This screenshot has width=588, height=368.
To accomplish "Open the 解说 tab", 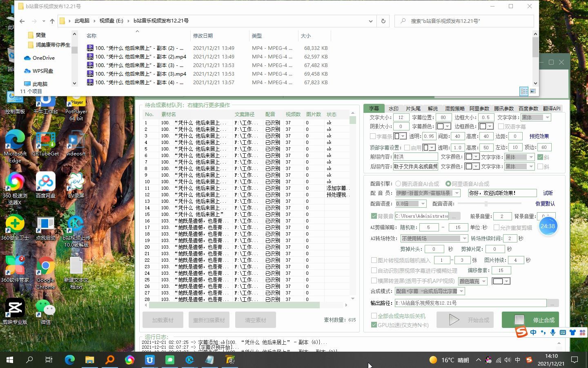I will 432,108.
